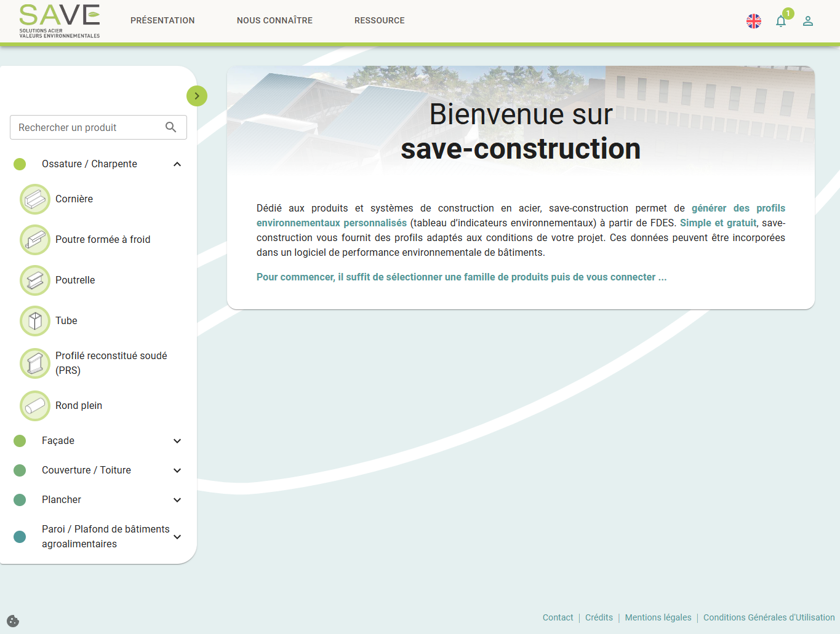The width and height of the screenshot is (840, 634).
Task: Click the green dot beside Ossature / Charpente
Action: tap(20, 164)
